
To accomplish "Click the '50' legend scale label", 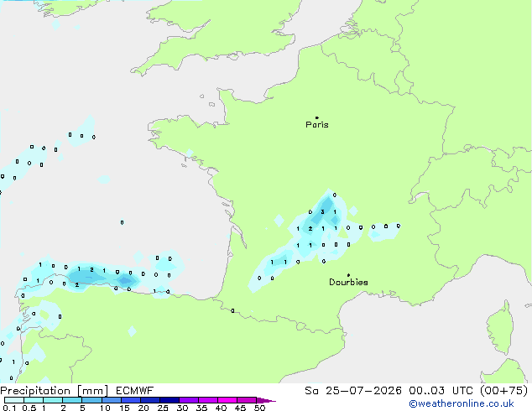I will pos(259,408).
